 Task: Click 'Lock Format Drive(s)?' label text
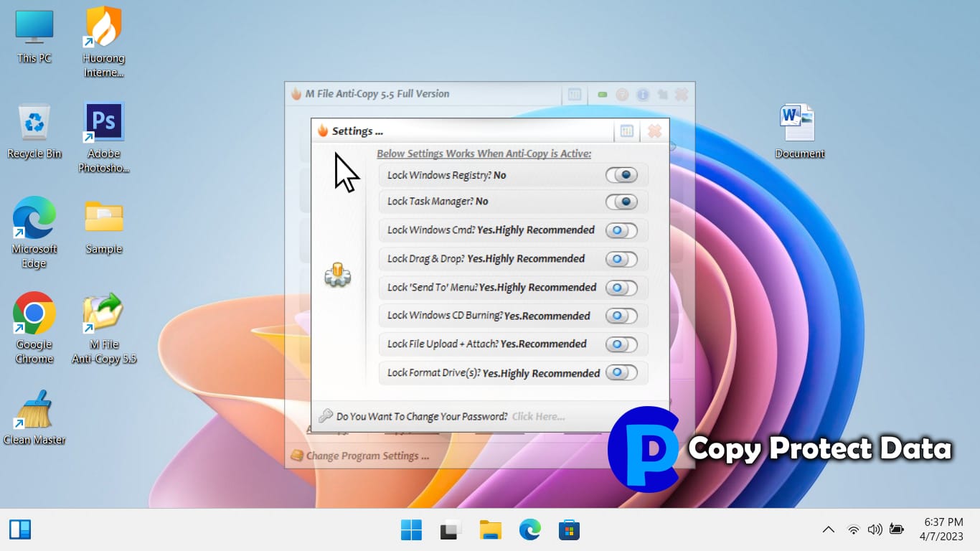point(433,373)
